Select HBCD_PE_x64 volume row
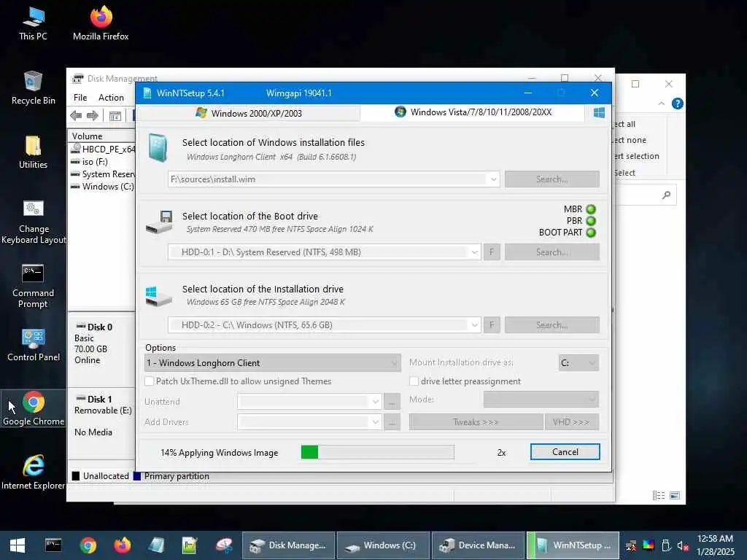 pos(102,149)
